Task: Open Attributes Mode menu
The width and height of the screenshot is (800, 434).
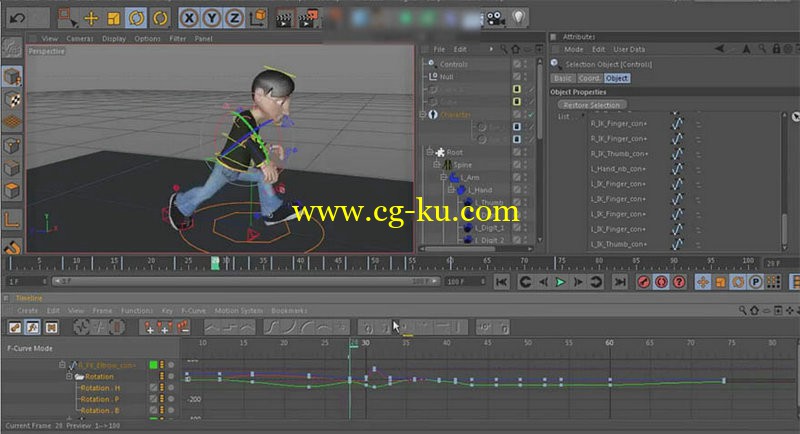Action: coord(573,49)
